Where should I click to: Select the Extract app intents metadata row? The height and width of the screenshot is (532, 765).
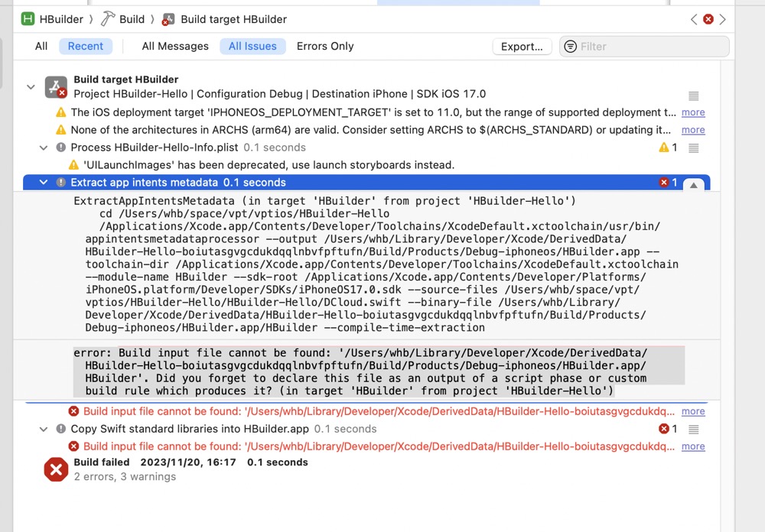(366, 183)
